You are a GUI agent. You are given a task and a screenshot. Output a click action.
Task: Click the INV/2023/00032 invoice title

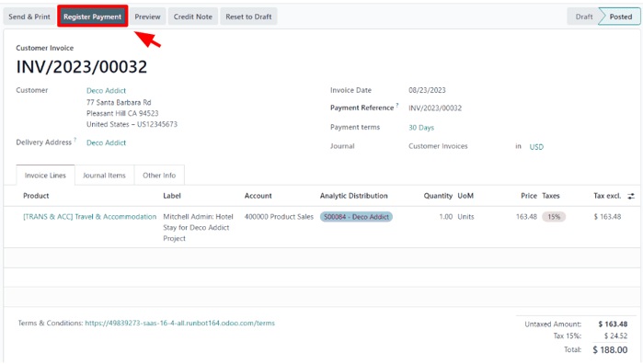pyautogui.click(x=82, y=67)
